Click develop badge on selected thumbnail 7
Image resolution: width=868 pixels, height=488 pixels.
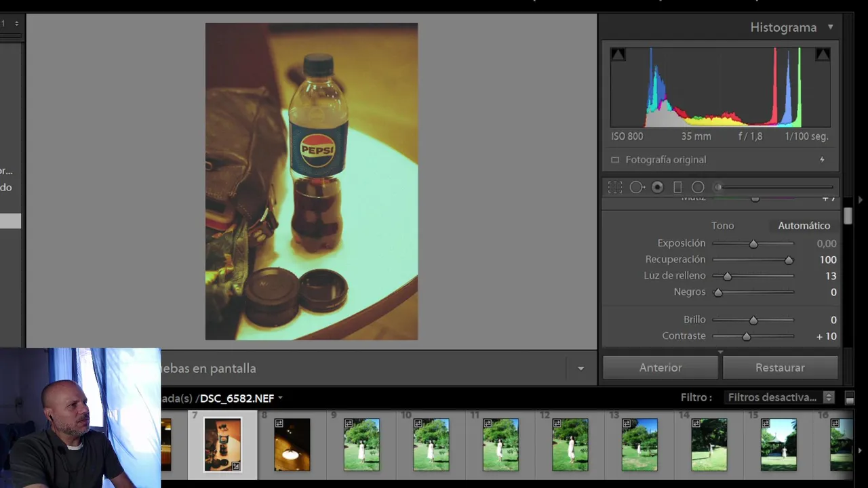coord(235,466)
